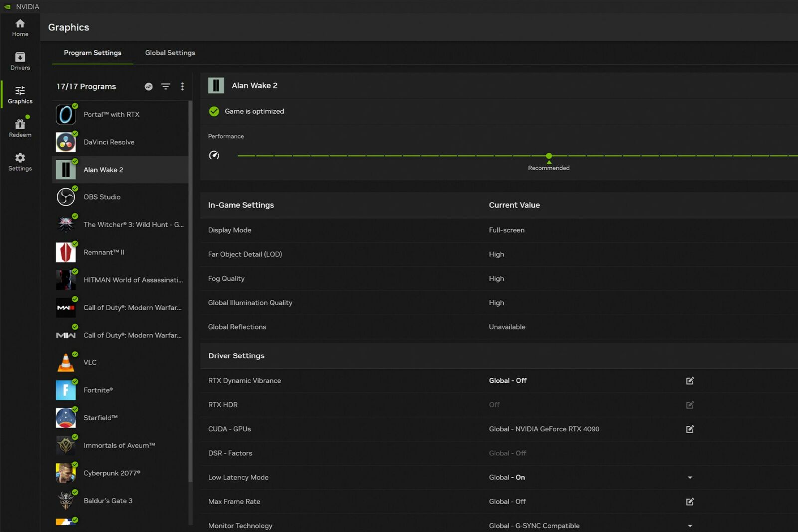
Task: Edit Max Frame Rate setting
Action: 690,502
